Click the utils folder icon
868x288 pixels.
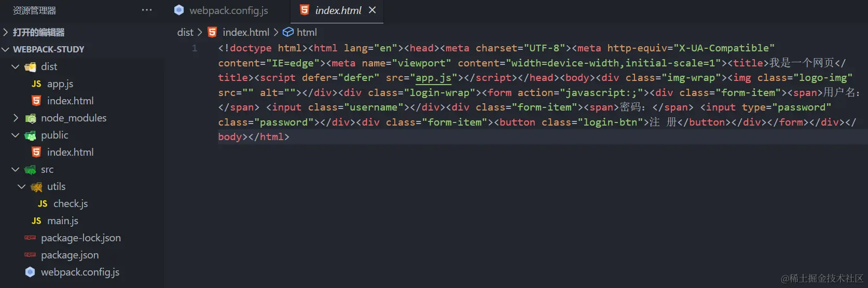pos(36,187)
